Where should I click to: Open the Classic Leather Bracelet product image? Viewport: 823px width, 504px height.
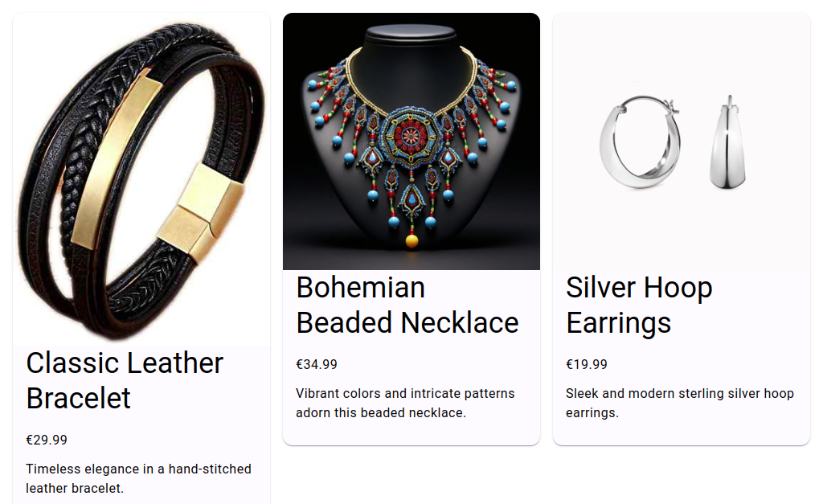click(x=141, y=178)
